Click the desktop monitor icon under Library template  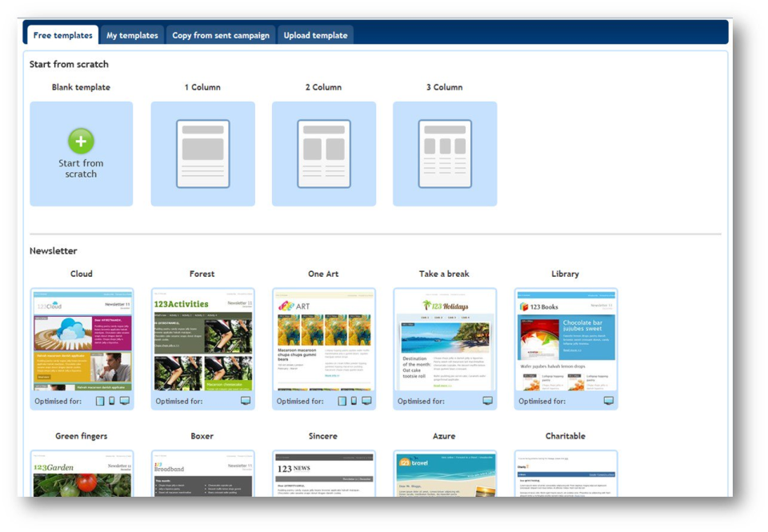[x=609, y=401]
